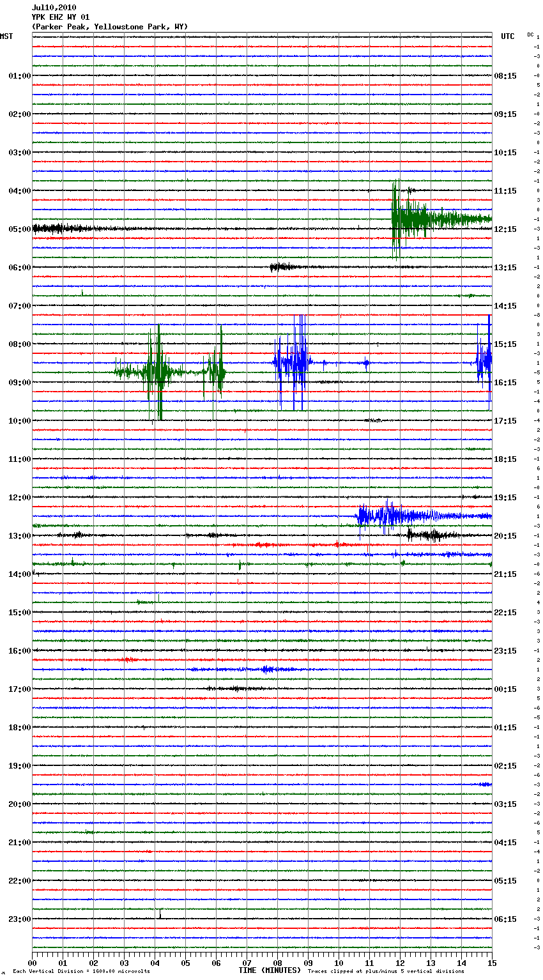Click the TIME (MINUTES) axis title
The width and height of the screenshot is (543, 980).
(x=270, y=970)
